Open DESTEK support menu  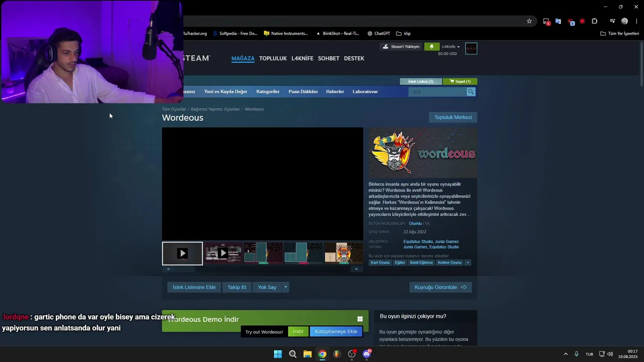(x=354, y=58)
